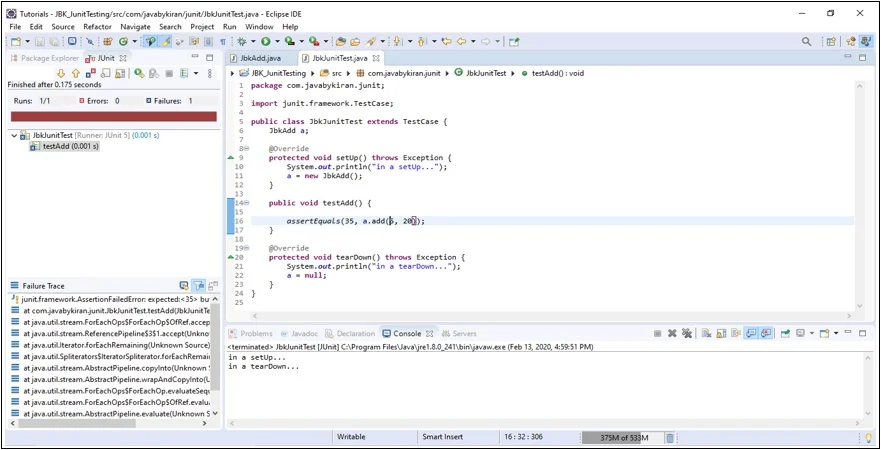Select testAdd test result row

64,146
